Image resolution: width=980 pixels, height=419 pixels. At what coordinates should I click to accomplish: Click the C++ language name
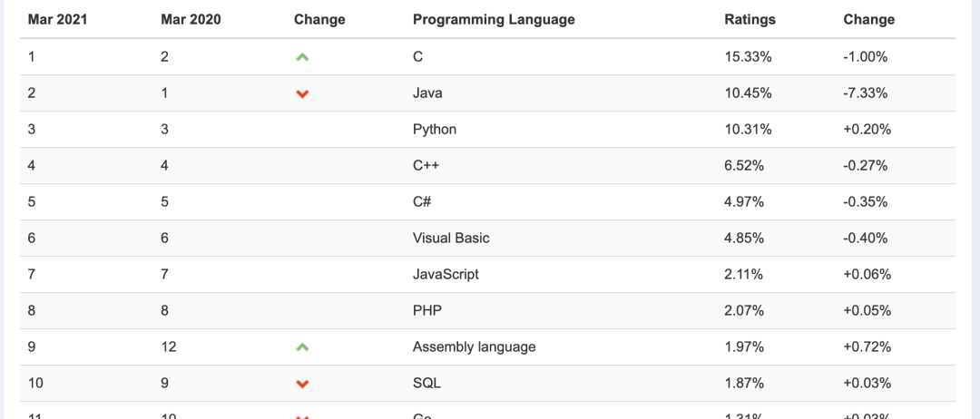(426, 165)
